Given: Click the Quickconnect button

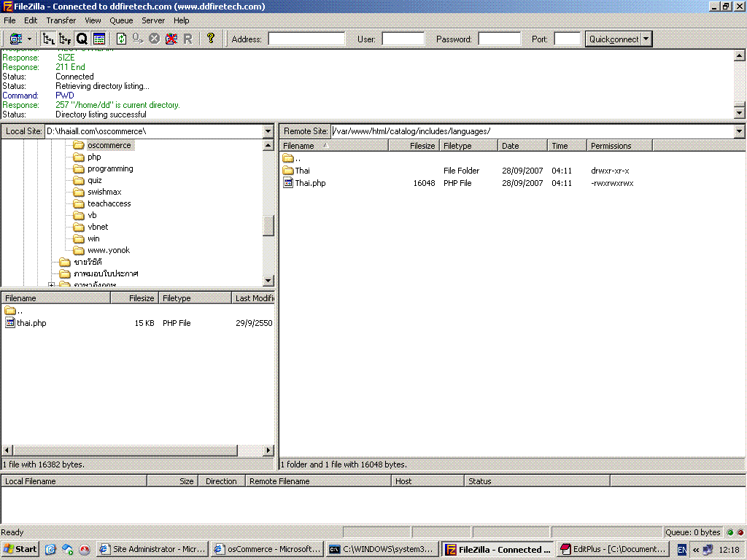Looking at the screenshot, I should click(x=613, y=39).
